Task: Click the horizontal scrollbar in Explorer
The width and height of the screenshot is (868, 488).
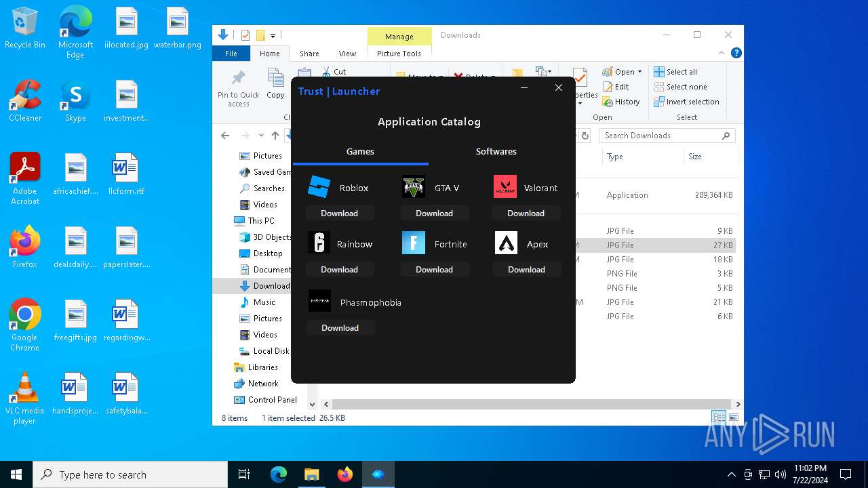Action: click(531, 404)
